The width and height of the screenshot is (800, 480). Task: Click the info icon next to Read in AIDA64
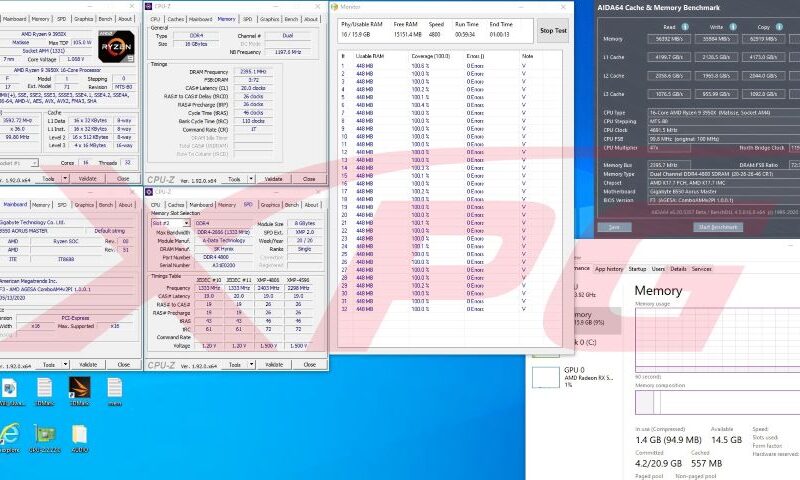pyautogui.click(x=685, y=27)
